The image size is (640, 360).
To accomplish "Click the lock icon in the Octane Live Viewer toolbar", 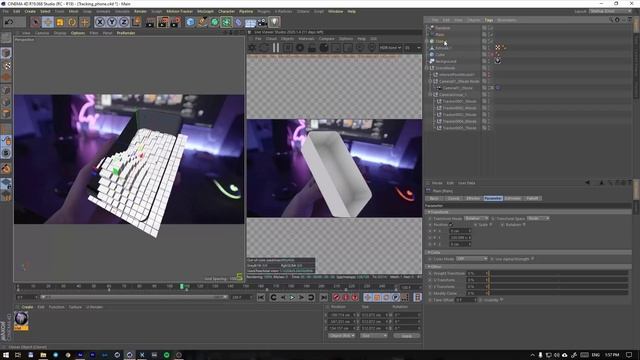I will [x=312, y=48].
